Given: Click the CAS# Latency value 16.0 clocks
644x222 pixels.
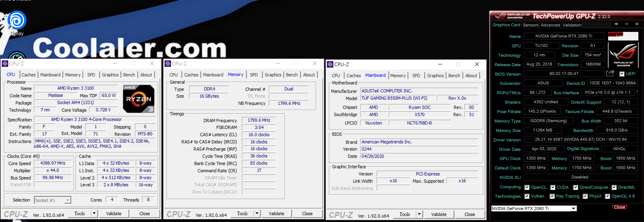Looking at the screenshot, I should click(259, 135).
